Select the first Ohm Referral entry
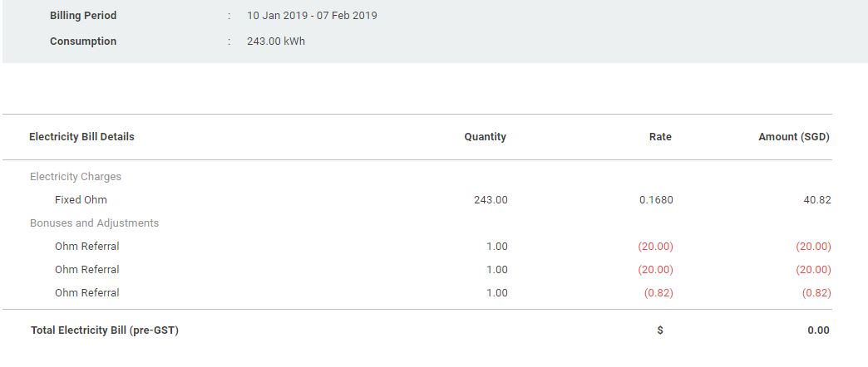Image resolution: width=868 pixels, height=367 pixels. [x=87, y=247]
